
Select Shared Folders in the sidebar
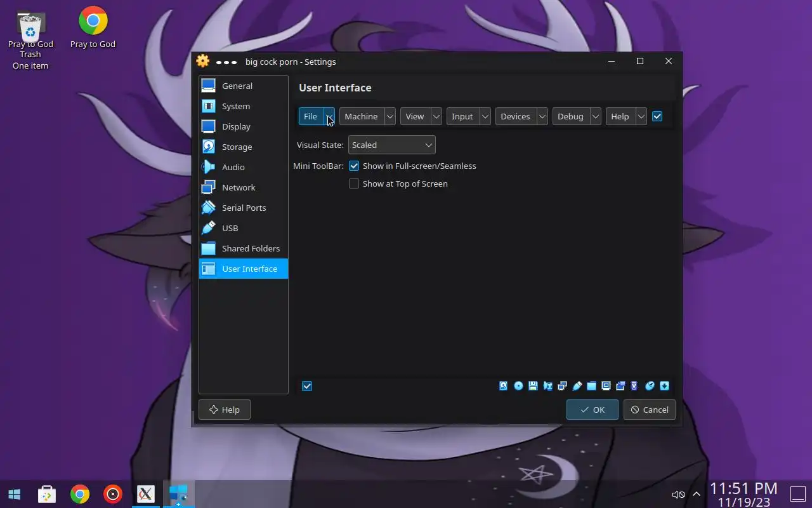pyautogui.click(x=244, y=248)
